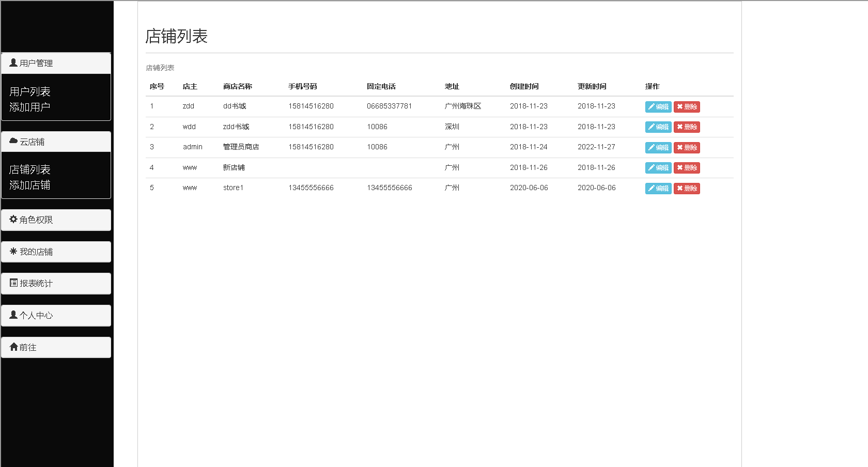Go to 用户列表 in the sidebar
This screenshot has height=467, width=868.
tap(30, 91)
